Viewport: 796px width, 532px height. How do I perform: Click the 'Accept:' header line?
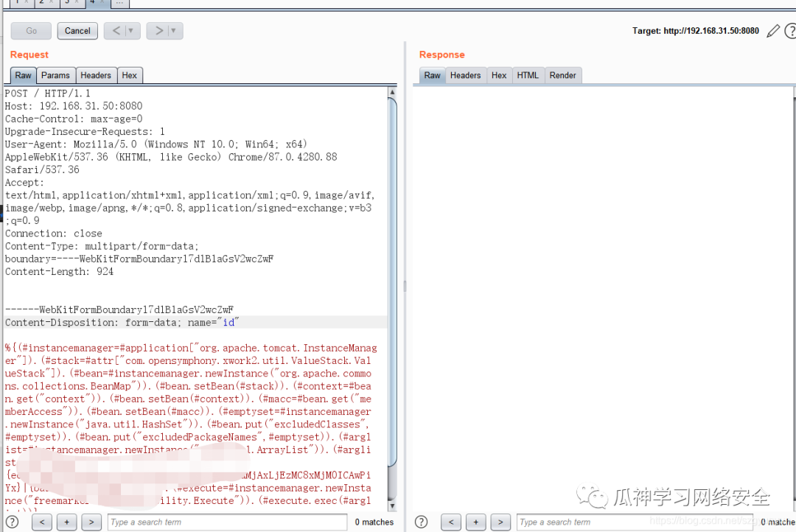[x=24, y=183]
